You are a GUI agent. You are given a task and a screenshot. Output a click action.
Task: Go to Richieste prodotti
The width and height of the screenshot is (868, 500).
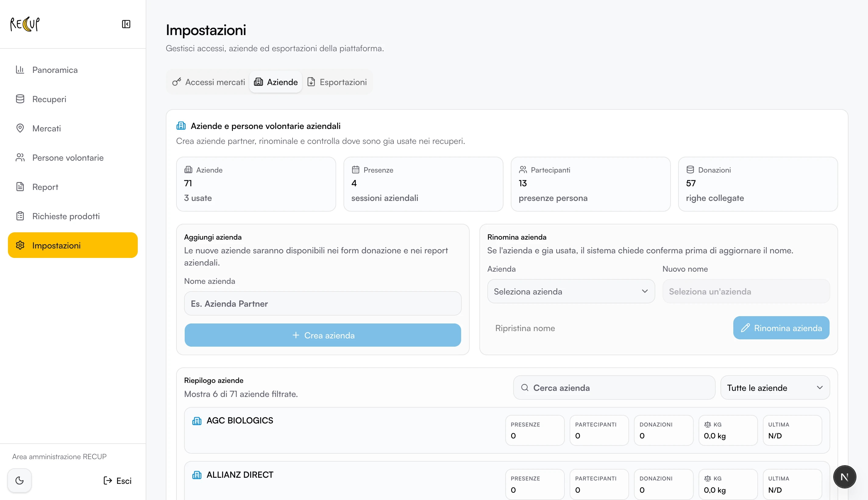click(73, 216)
